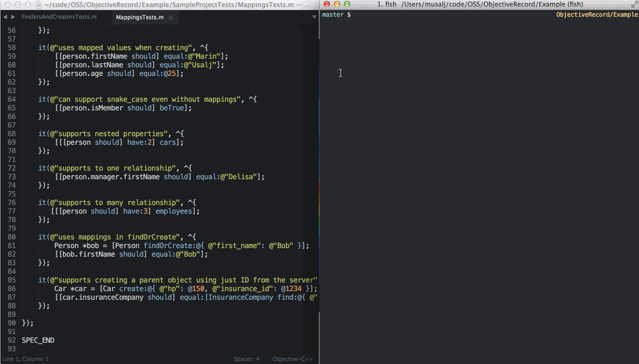639x364 pixels.
Task: Click line number 58 in the gutter
Action: (12, 48)
